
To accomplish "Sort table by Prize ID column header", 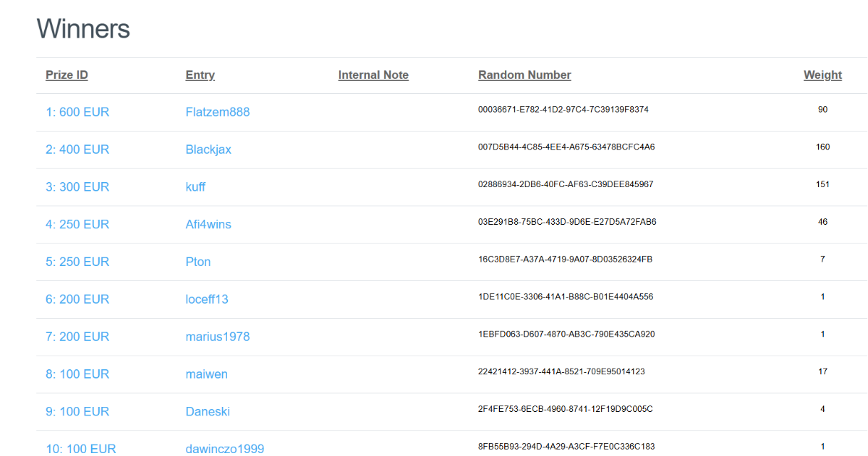I will coord(67,75).
